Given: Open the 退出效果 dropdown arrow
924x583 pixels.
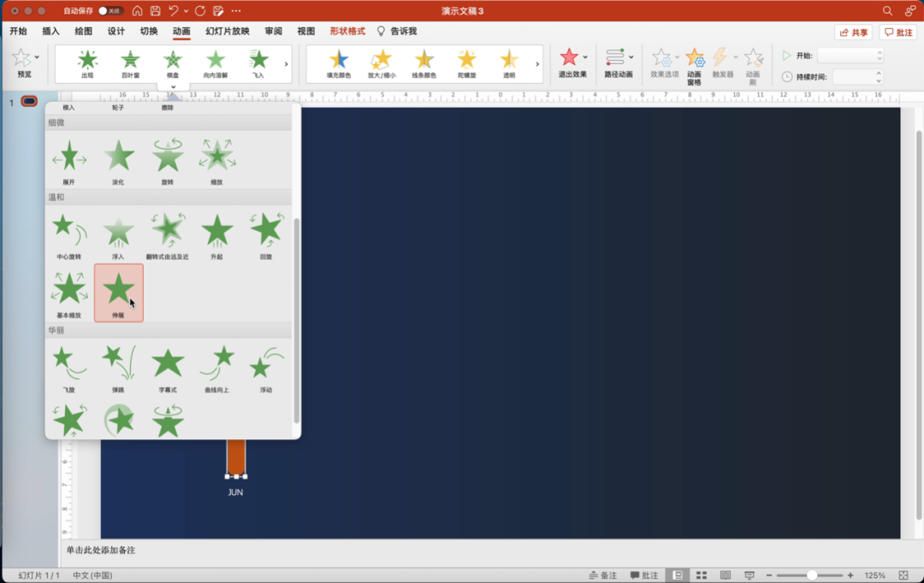Looking at the screenshot, I should point(585,57).
